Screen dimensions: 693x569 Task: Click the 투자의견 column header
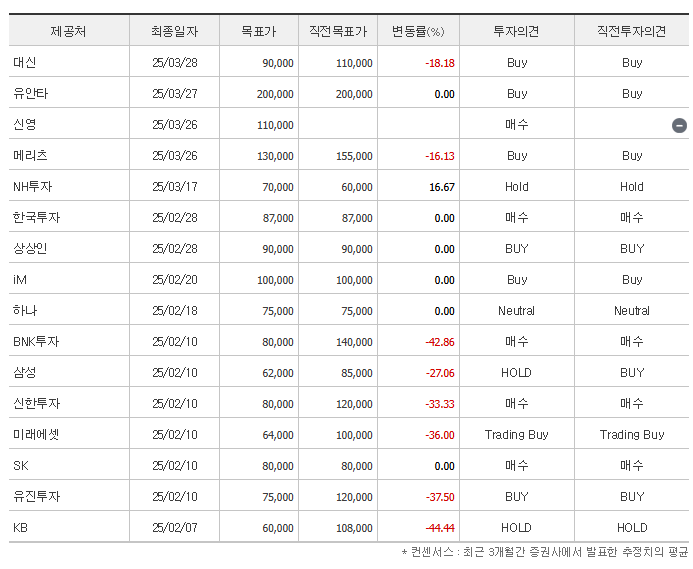pyautogui.click(x=517, y=31)
